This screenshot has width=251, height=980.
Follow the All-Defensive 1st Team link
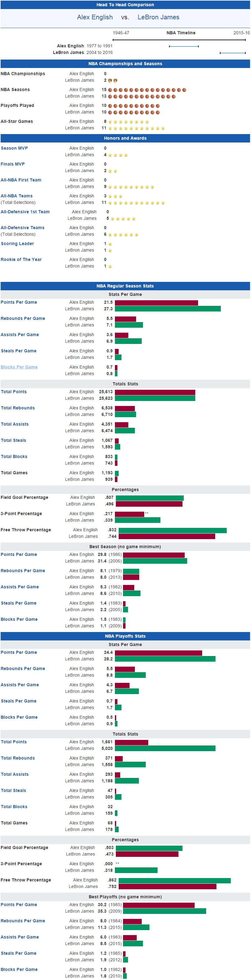(x=25, y=212)
